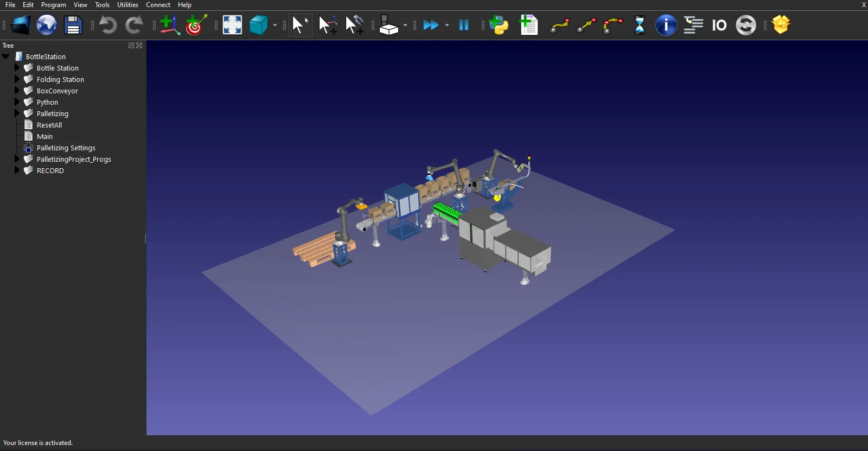Screen dimensions: 868x451
Task: Fit all objects in the view
Action: click(232, 25)
